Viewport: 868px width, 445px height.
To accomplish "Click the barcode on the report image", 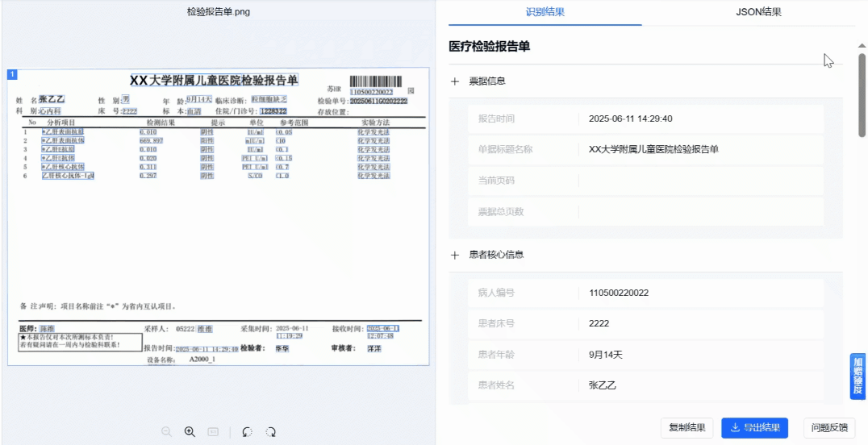I will (376, 81).
